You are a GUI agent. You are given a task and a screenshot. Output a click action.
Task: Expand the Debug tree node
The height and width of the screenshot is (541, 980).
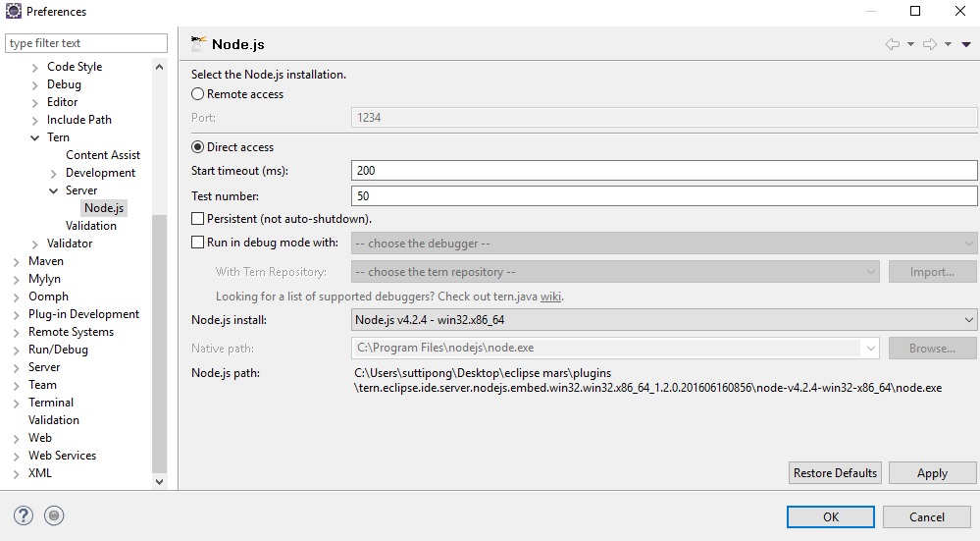(35, 85)
